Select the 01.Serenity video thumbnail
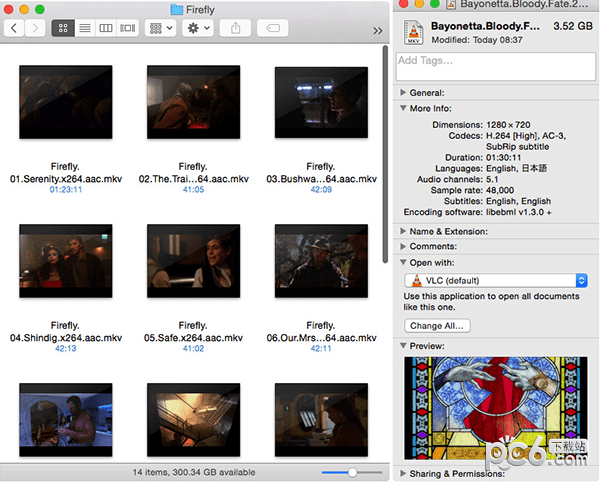 66,102
